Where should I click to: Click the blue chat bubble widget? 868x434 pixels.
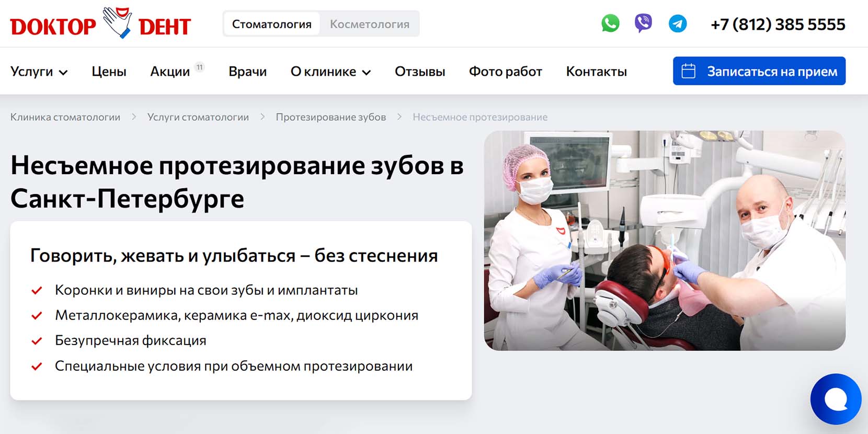coord(836,399)
